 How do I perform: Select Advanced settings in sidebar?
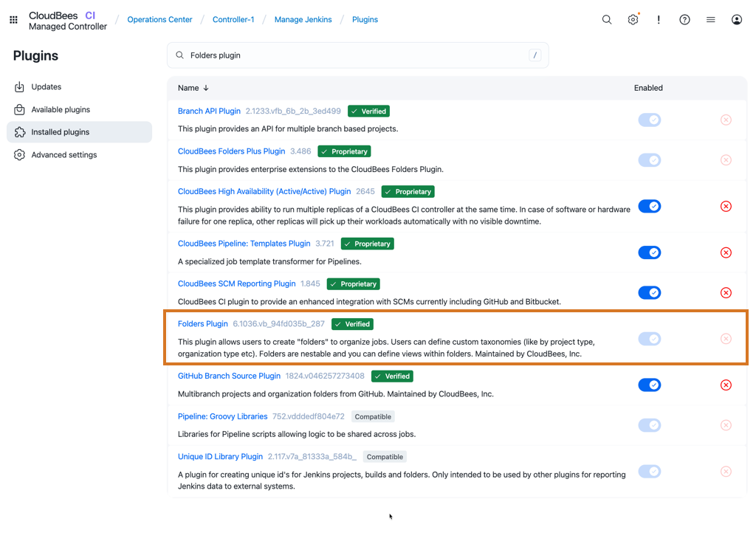pos(63,155)
